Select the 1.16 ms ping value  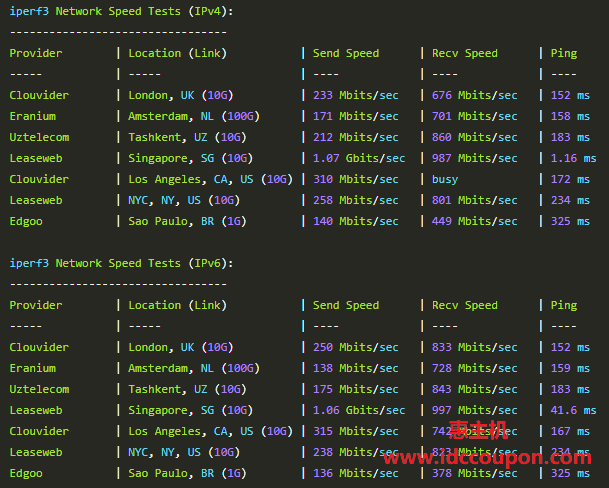(573, 158)
